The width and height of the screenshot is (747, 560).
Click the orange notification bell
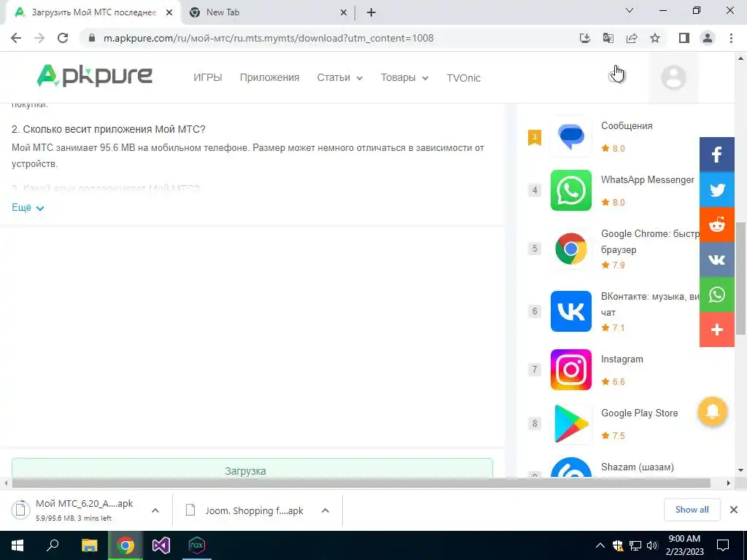[713, 411]
